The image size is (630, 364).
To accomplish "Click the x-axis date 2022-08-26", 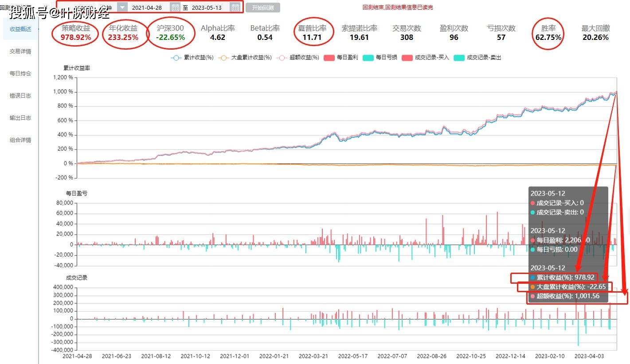I will [x=431, y=356].
